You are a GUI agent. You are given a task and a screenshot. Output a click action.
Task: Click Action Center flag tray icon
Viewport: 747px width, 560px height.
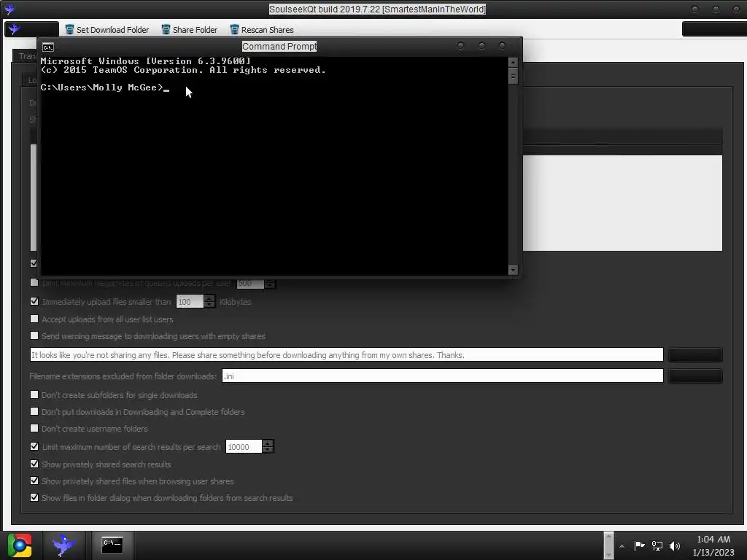(639, 545)
